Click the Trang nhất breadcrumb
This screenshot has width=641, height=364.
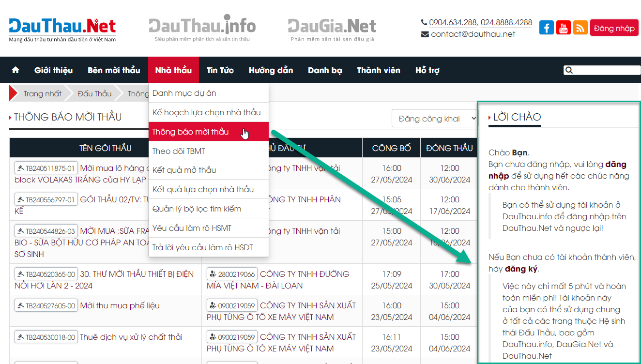click(43, 94)
